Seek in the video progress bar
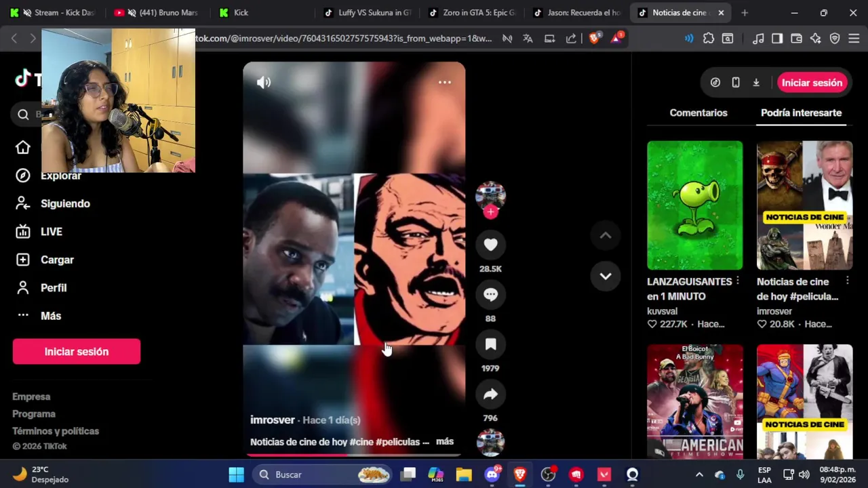Viewport: 868px width, 488px height. (x=354, y=455)
